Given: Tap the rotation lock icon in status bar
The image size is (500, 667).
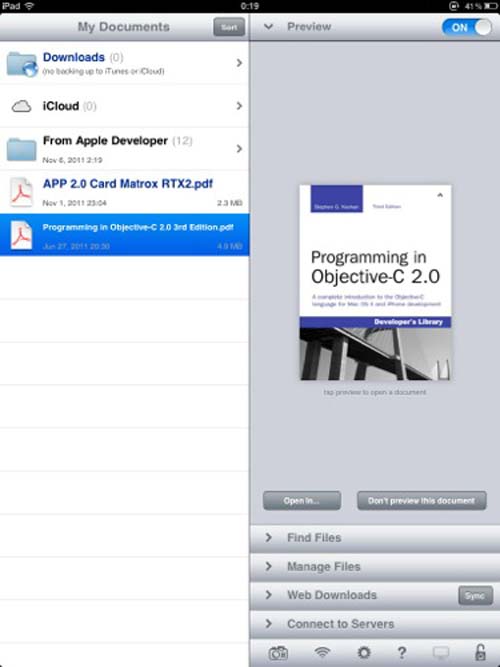Looking at the screenshot, I should [x=455, y=6].
